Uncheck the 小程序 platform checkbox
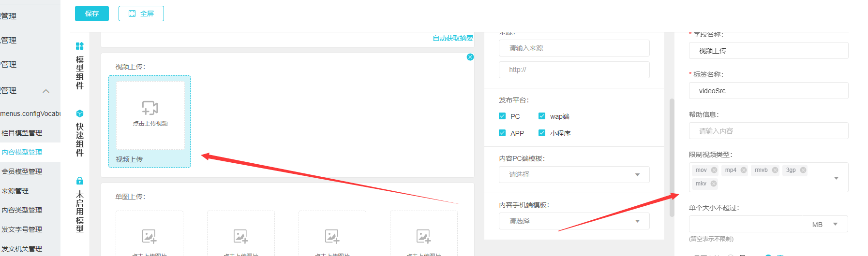Viewport: 868px width, 256px height. [542, 133]
